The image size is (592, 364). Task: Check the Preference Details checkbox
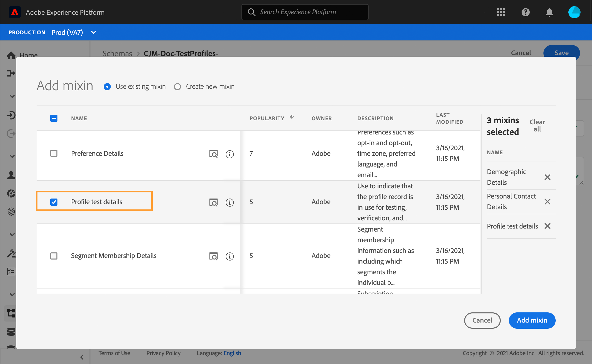pos(54,153)
